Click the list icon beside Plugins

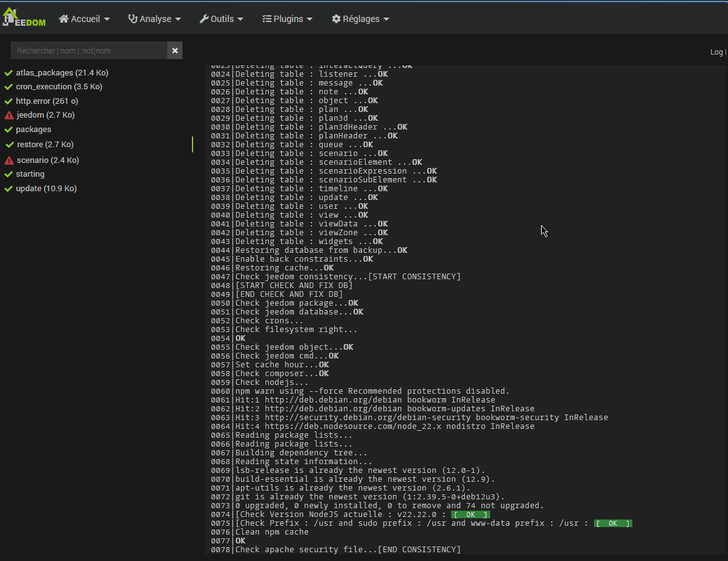tap(267, 19)
